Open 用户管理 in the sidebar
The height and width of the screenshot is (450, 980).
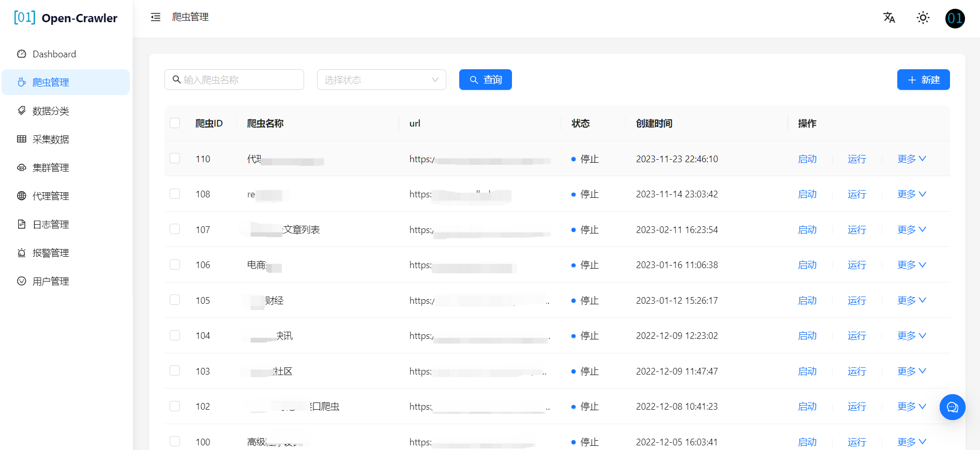(66, 281)
